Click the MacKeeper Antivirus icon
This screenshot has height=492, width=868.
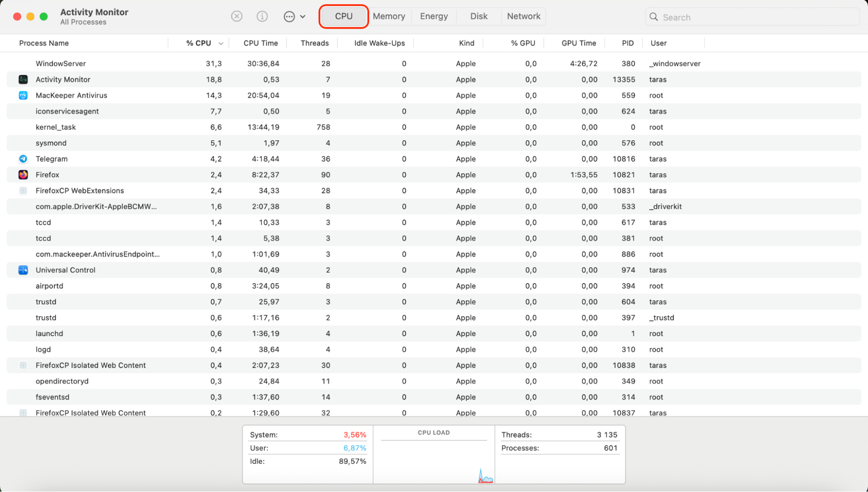pyautogui.click(x=23, y=95)
